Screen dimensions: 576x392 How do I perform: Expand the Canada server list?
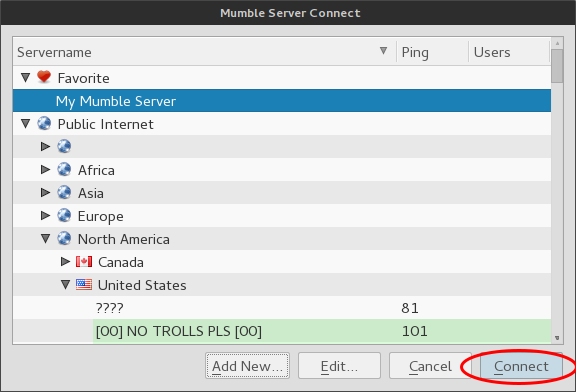click(65, 262)
